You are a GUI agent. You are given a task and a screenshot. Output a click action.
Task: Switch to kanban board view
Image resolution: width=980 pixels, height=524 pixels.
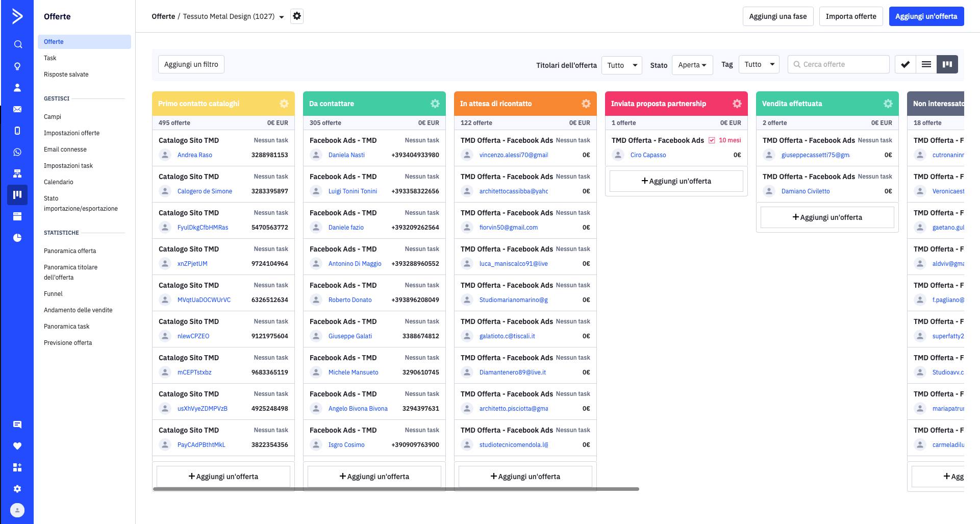[947, 64]
